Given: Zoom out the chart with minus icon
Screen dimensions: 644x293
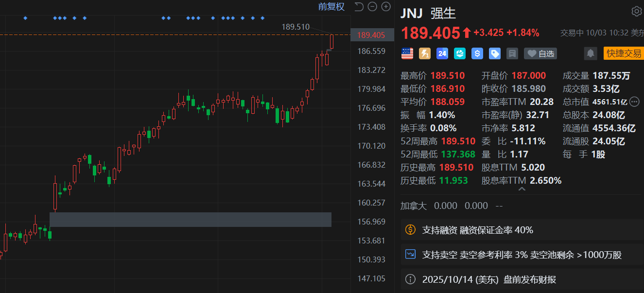Looking at the screenshot, I should (372, 7).
